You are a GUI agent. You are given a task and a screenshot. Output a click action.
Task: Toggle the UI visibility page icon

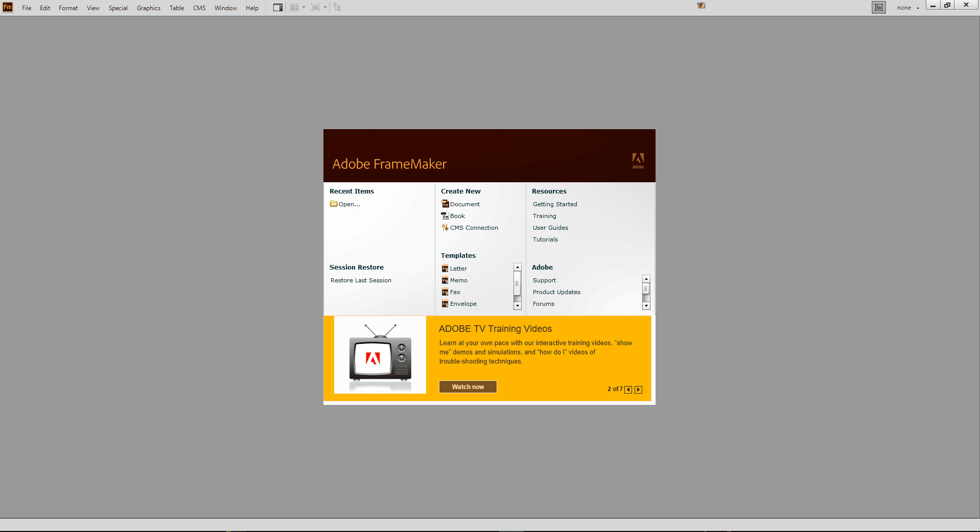coord(879,7)
